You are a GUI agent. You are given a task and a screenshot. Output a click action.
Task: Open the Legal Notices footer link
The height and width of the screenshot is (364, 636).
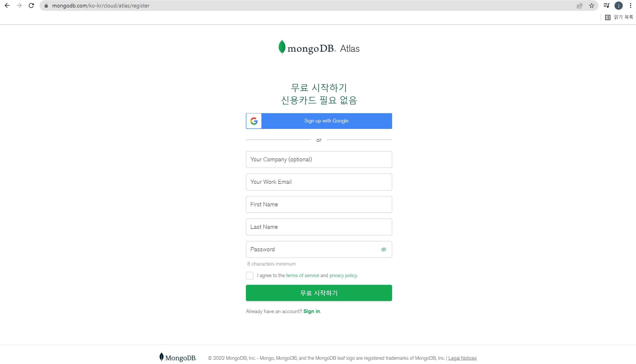pos(462,358)
